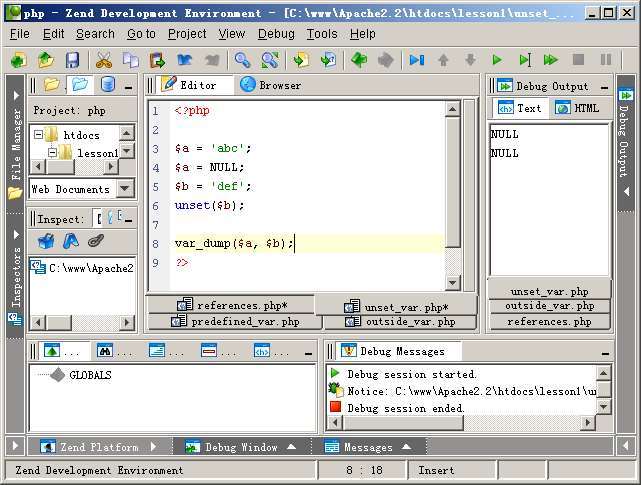Viewport: 641px width, 485px height.
Task: Click the green tree tab icon in Debug Window
Action: pyautogui.click(x=52, y=351)
